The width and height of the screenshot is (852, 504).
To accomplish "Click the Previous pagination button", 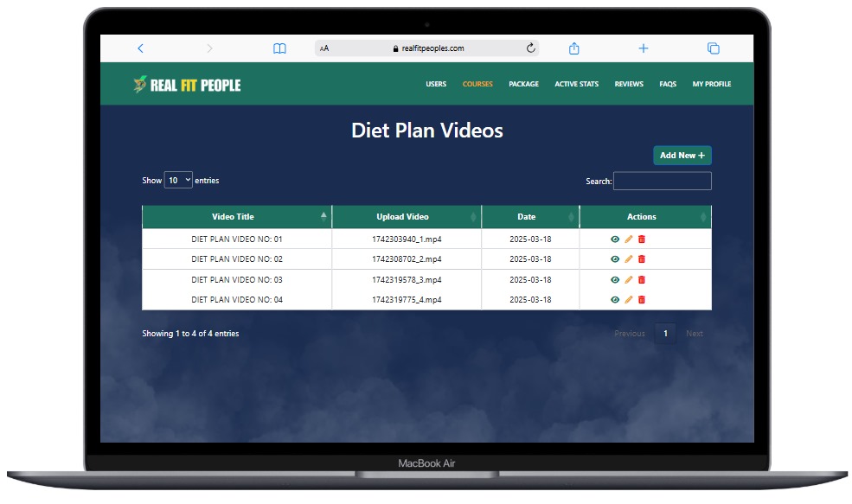I will coord(629,334).
